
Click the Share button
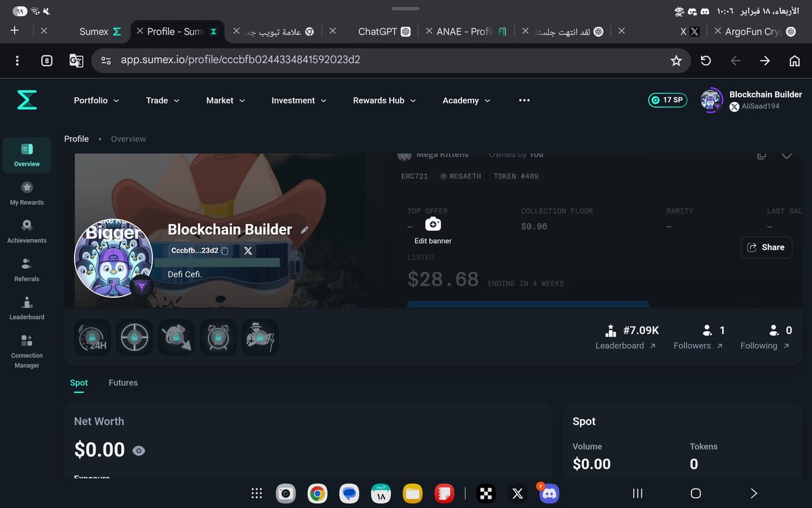[x=766, y=247]
